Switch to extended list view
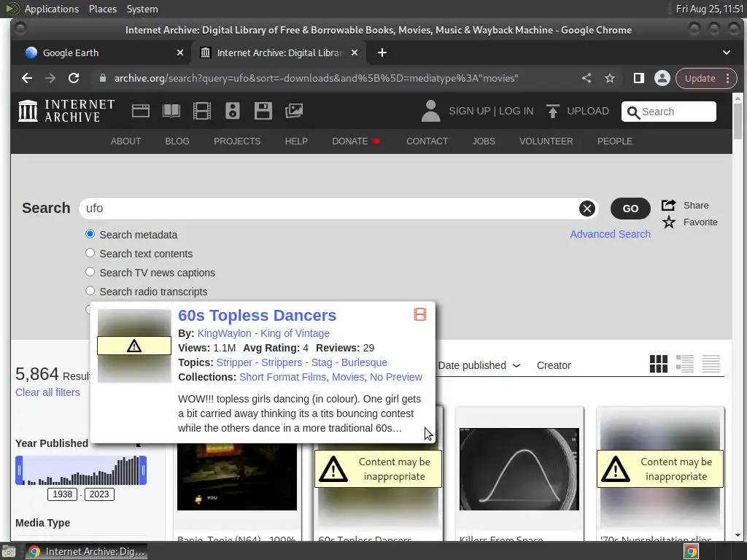 click(x=684, y=365)
